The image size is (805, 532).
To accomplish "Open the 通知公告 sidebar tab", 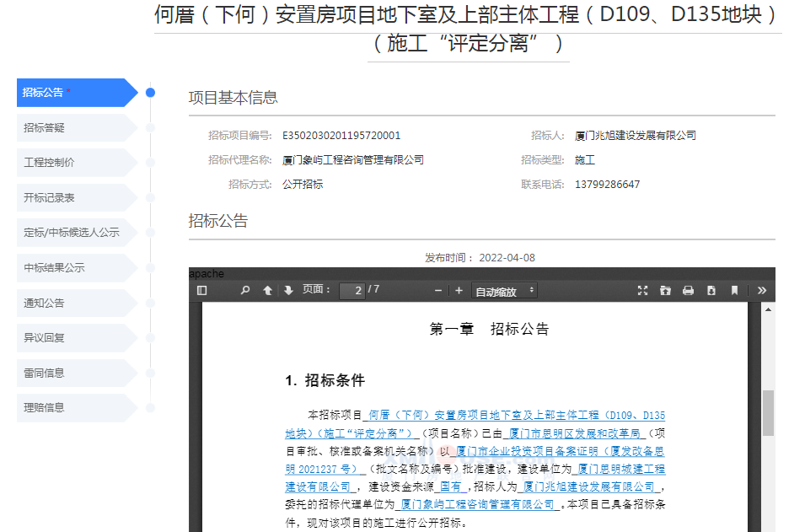I will pyautogui.click(x=77, y=303).
